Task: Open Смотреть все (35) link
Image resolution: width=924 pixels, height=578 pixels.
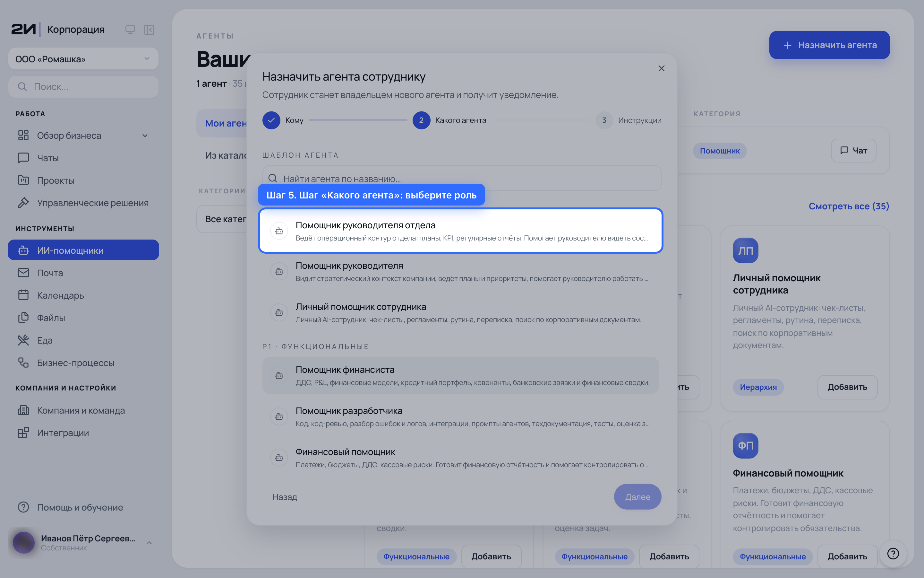Action: [x=849, y=206]
